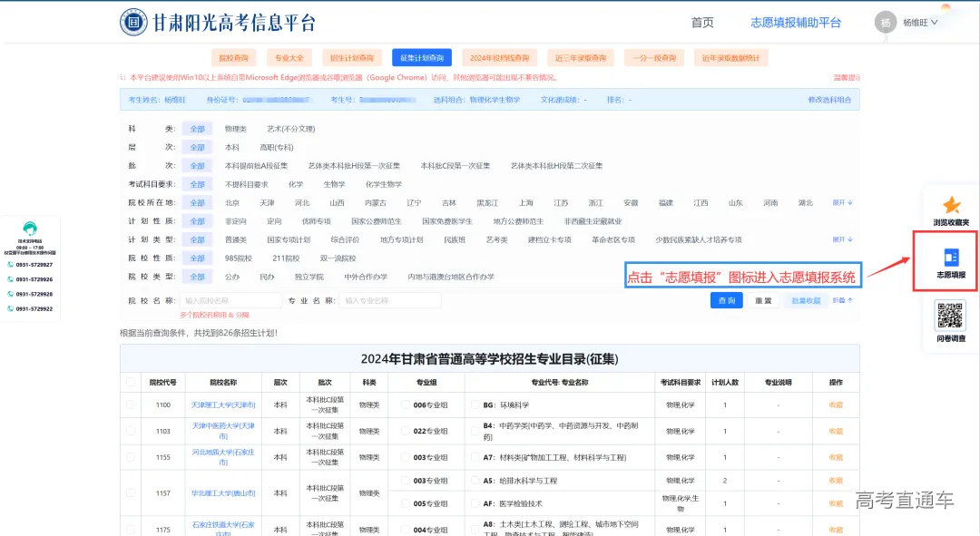Click the phone icon beside 0931-5729922

10,306
